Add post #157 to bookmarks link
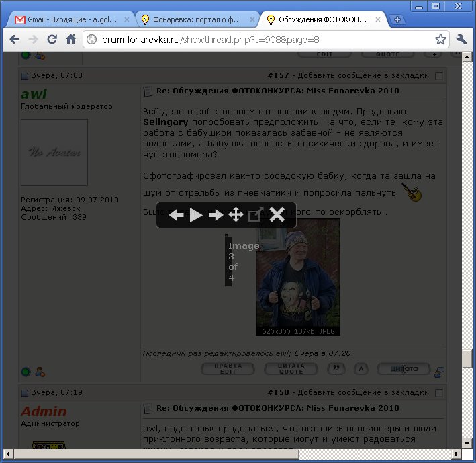 tap(363, 75)
